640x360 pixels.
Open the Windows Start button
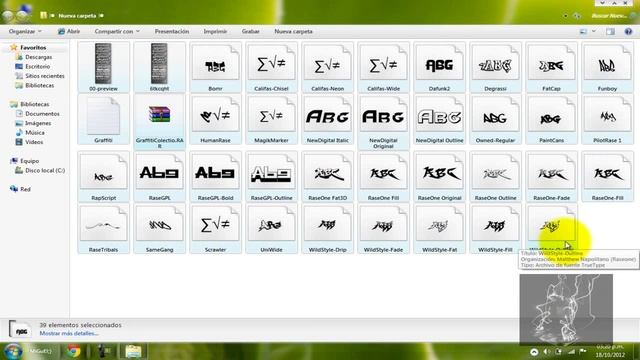(13, 351)
